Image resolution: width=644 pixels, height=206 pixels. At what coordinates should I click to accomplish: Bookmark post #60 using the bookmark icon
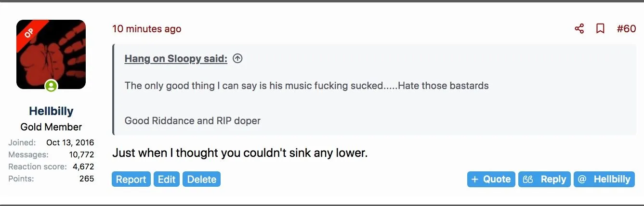[600, 29]
